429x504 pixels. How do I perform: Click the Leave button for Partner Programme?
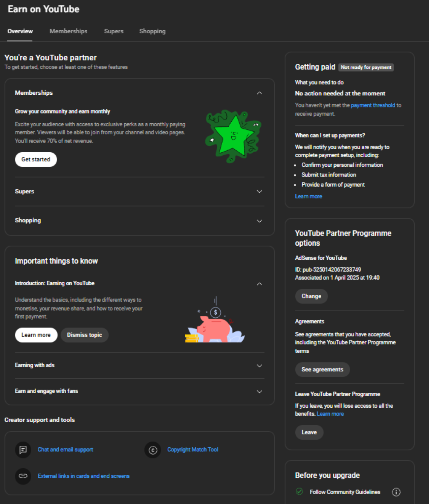309,432
